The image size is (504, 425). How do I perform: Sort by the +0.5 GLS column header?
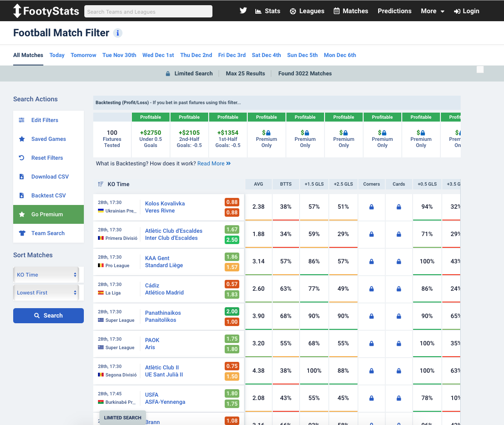click(427, 184)
